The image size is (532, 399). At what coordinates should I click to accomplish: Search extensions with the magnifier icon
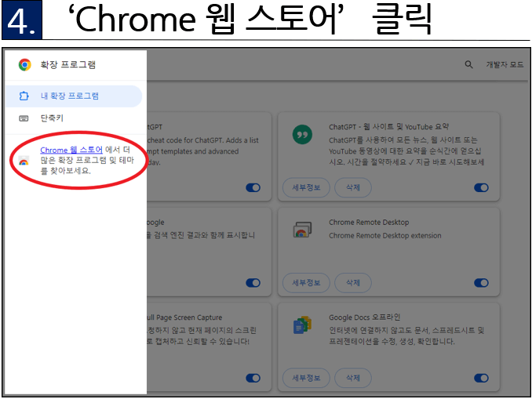(x=468, y=64)
